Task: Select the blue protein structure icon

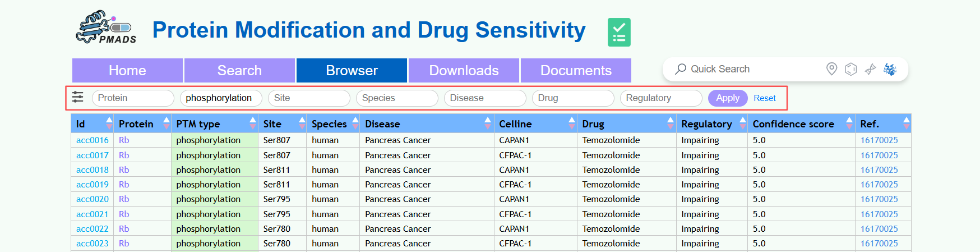Action: (x=890, y=69)
